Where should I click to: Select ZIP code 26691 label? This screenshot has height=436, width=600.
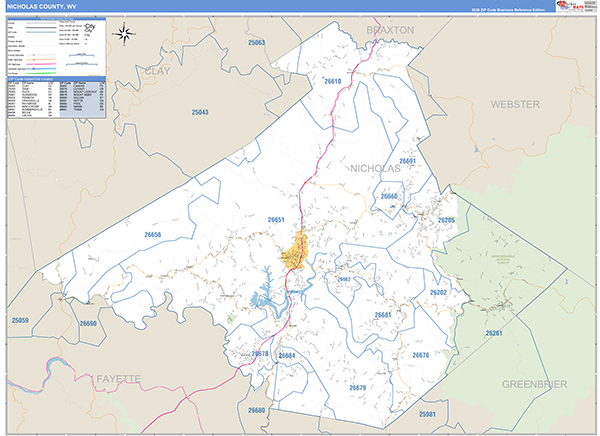[x=407, y=161]
